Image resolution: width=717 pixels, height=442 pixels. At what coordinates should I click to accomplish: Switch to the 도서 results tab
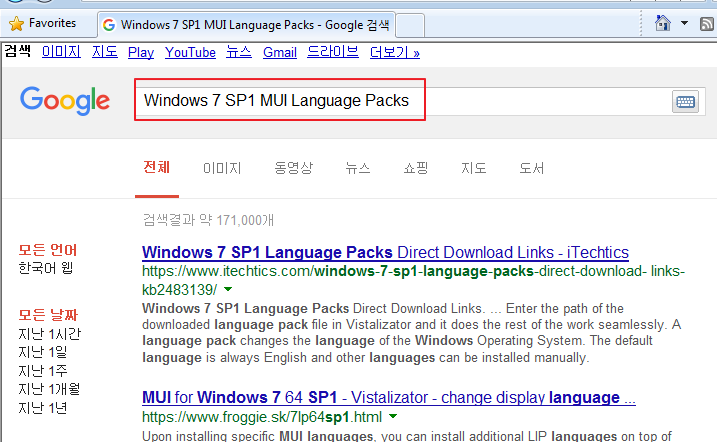(x=531, y=168)
